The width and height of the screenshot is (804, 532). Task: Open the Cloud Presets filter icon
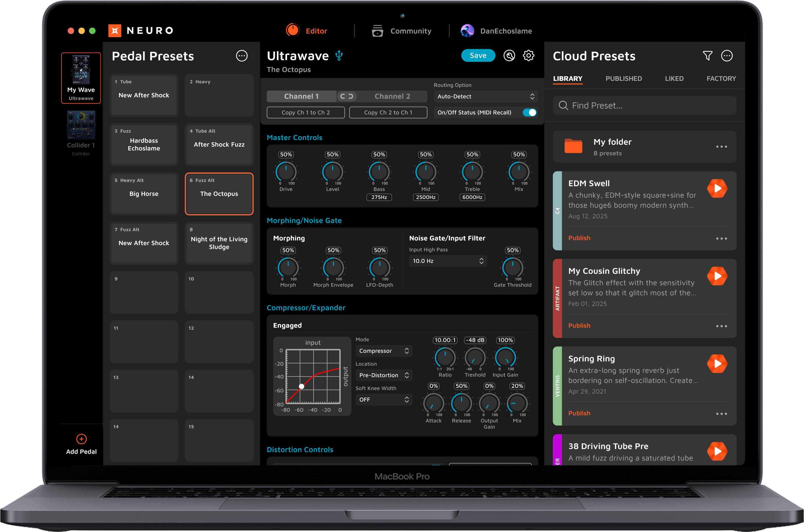coord(707,56)
